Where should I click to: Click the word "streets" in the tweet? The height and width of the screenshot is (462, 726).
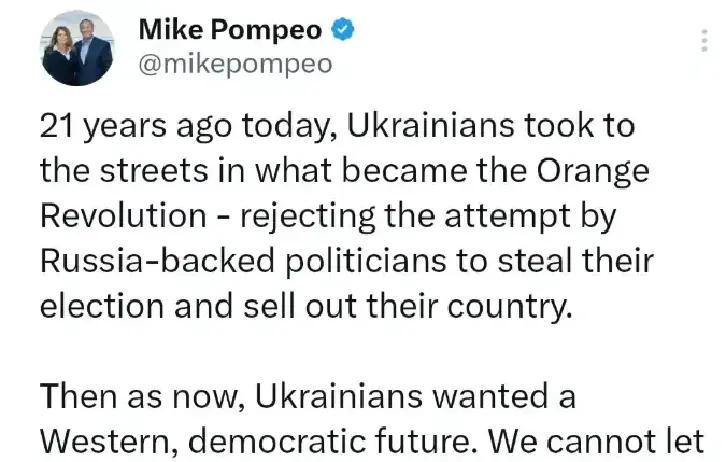[154, 171]
